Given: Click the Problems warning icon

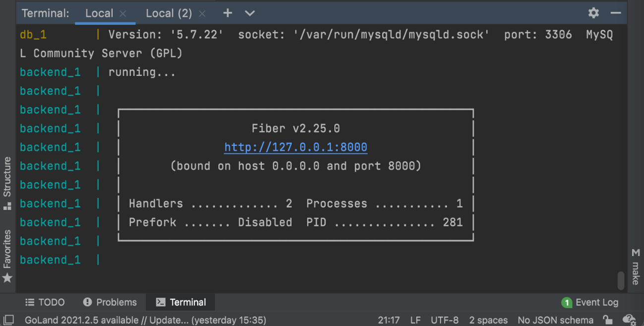Looking at the screenshot, I should pos(88,302).
